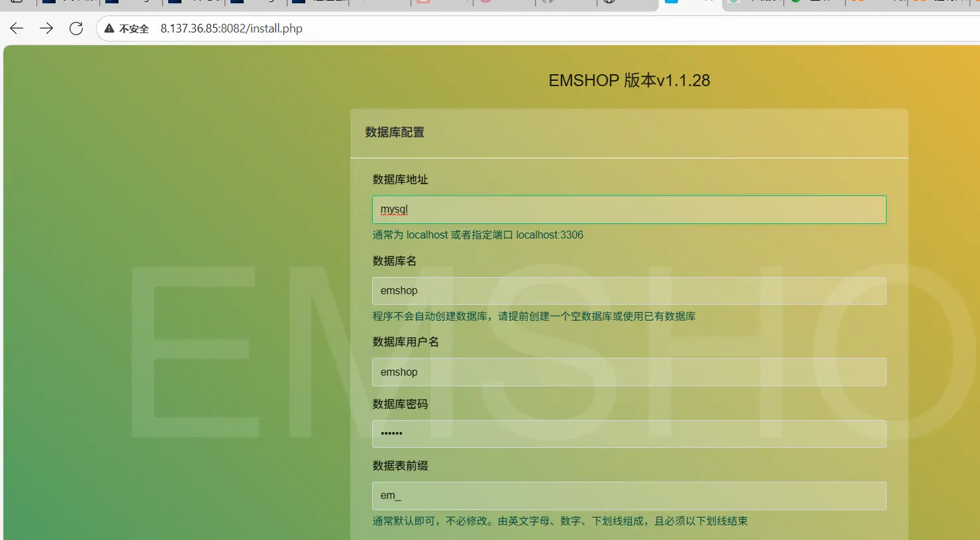
Task: Click the hint about creating an empty database
Action: click(x=534, y=317)
